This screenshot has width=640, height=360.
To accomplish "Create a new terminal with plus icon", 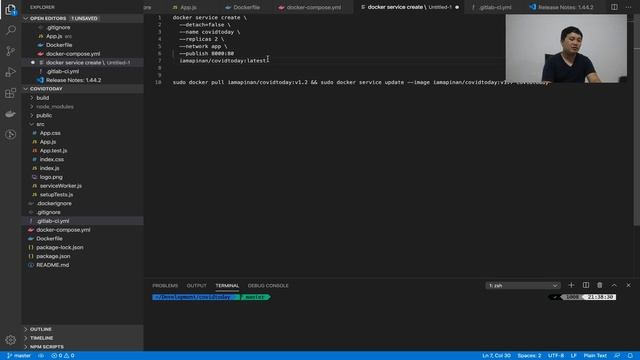I will tap(571, 285).
